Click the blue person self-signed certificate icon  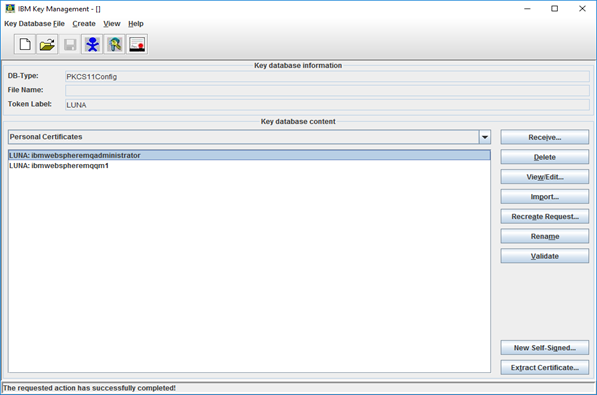92,45
